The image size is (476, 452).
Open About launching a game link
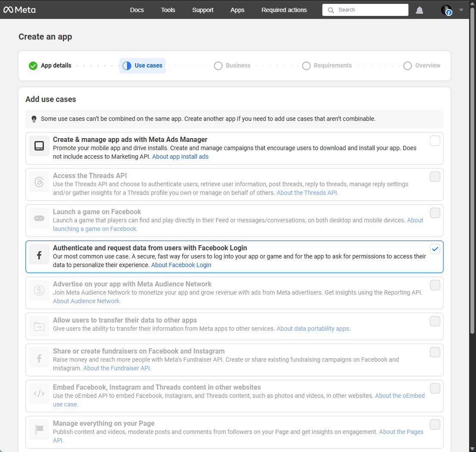pyautogui.click(x=95, y=229)
